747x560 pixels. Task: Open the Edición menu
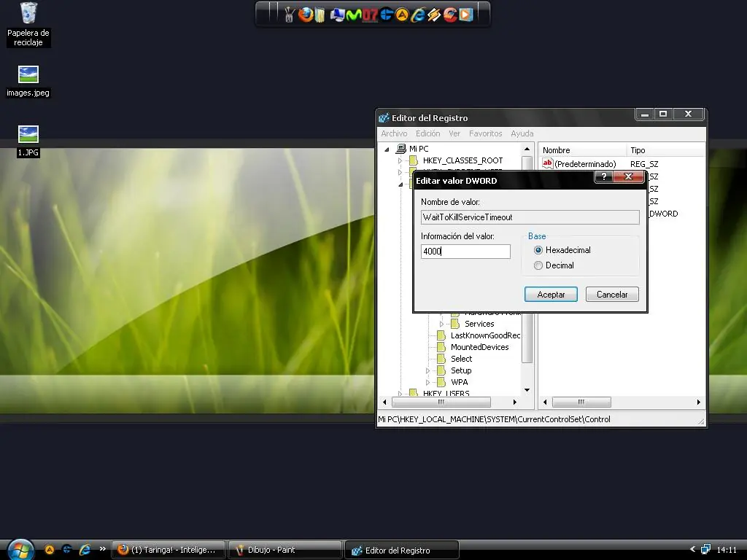tap(427, 133)
